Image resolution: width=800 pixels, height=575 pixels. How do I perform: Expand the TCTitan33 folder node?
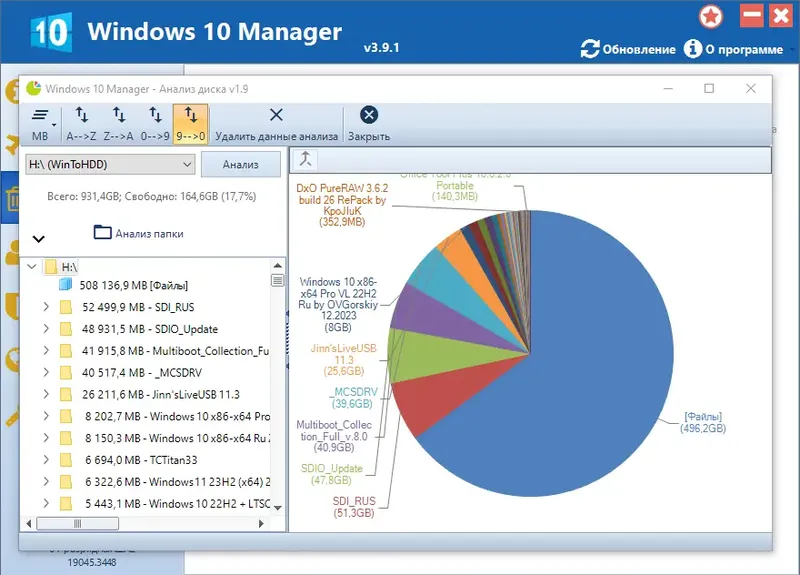pos(46,460)
